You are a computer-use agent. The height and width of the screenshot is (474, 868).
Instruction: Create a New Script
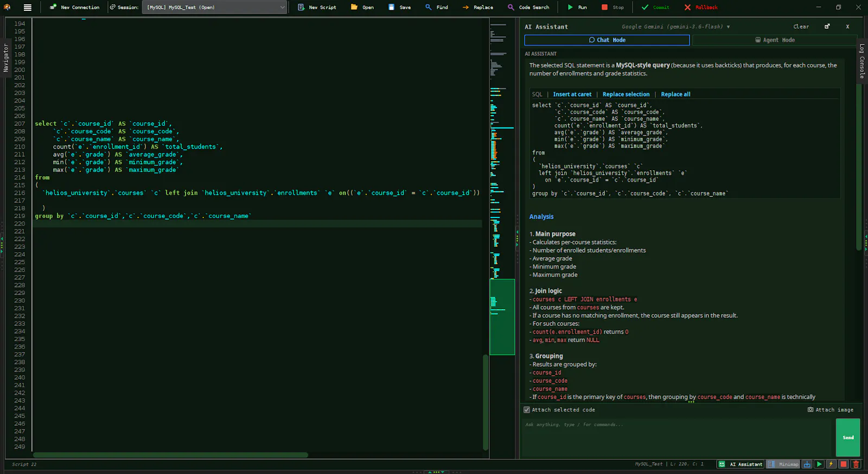317,8
